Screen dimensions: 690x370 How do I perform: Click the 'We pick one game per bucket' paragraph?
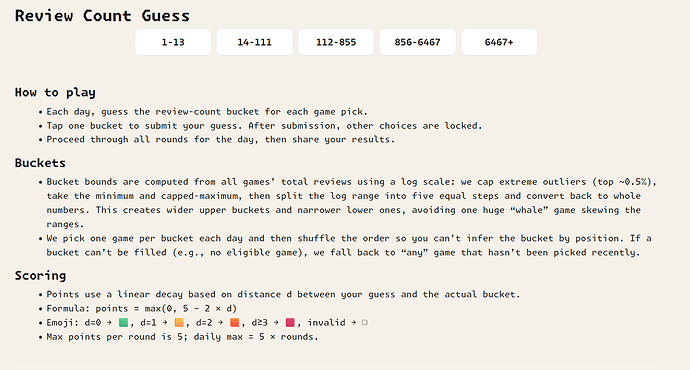pos(349,245)
